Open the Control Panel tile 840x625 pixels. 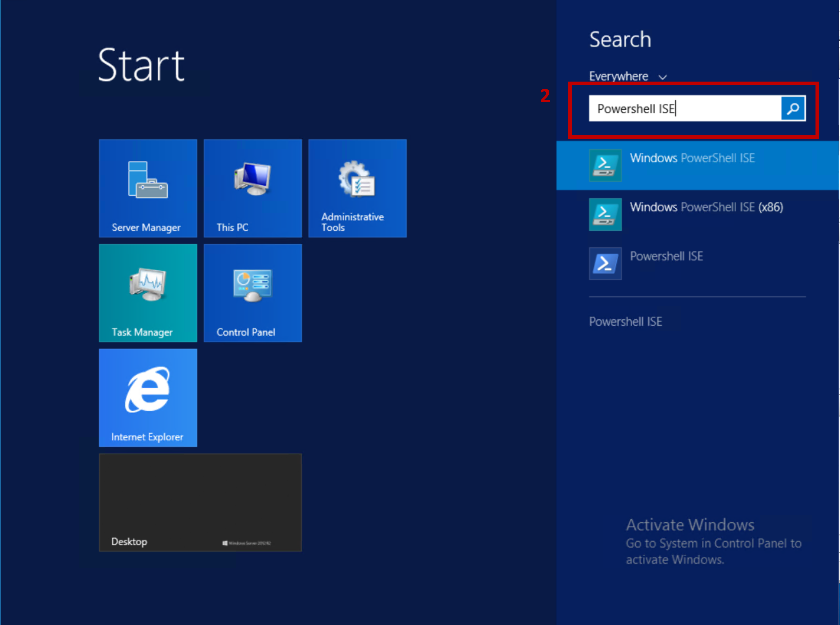pyautogui.click(x=253, y=293)
